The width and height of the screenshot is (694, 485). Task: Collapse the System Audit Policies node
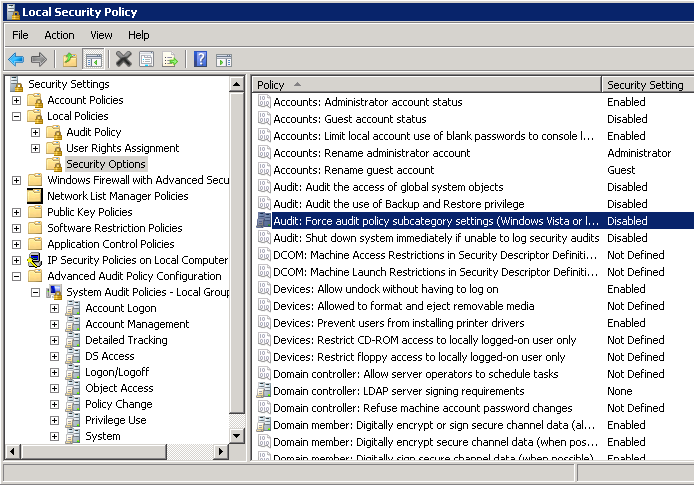point(35,293)
